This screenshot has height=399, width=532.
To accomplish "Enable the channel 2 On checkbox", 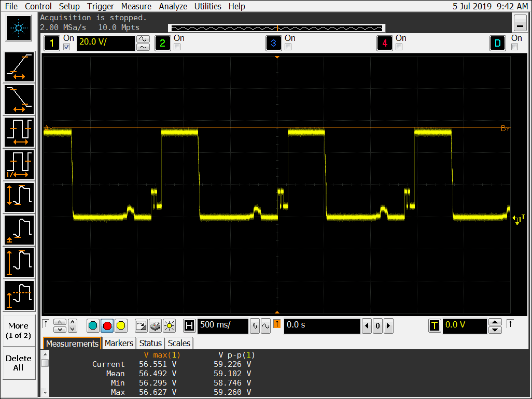I will pyautogui.click(x=177, y=47).
